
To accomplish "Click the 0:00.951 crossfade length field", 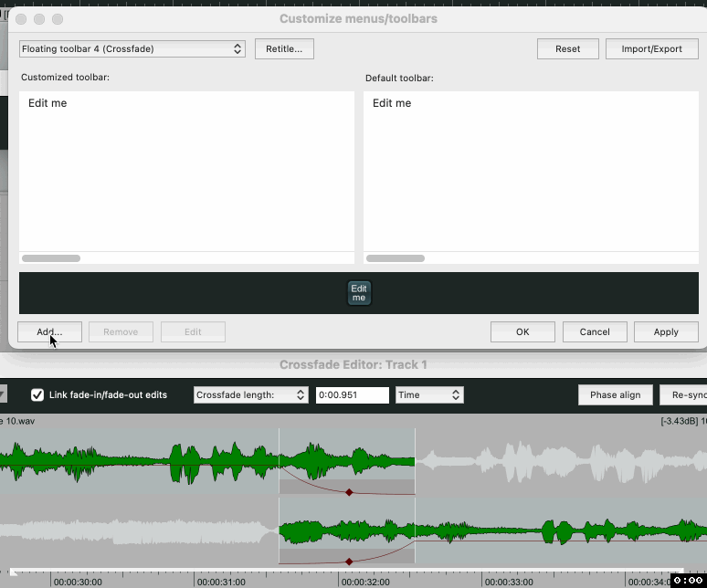I will tap(353, 394).
